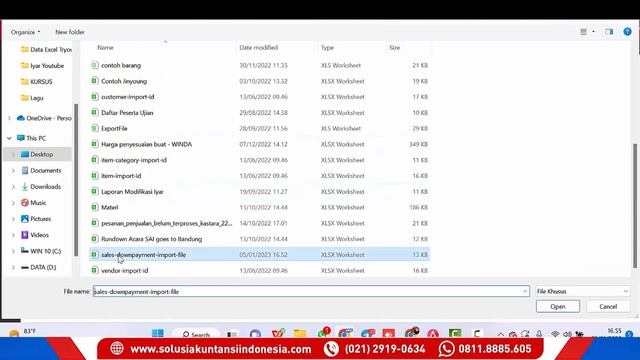The height and width of the screenshot is (360, 640).
Task: Click the OneDrive cloud icon
Action: pos(21,118)
